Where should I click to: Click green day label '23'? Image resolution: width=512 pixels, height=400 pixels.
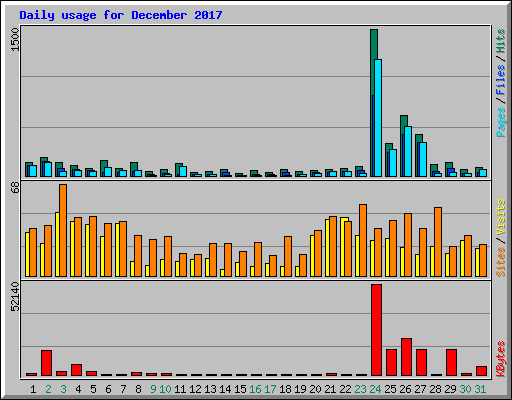(x=360, y=389)
